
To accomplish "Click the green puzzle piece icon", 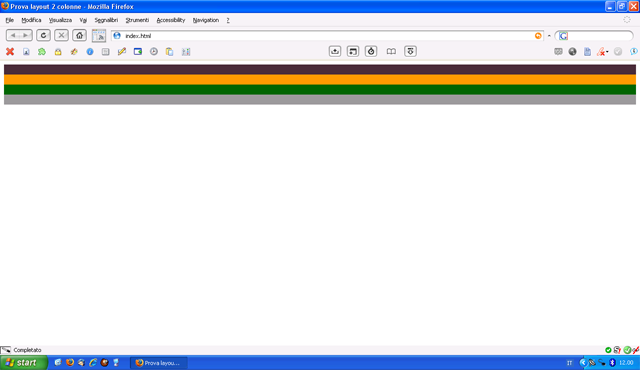I will 42,52.
